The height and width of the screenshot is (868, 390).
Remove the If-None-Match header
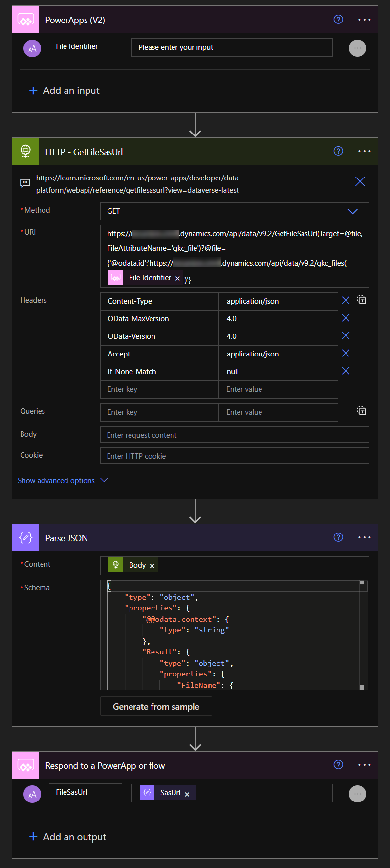pos(346,371)
